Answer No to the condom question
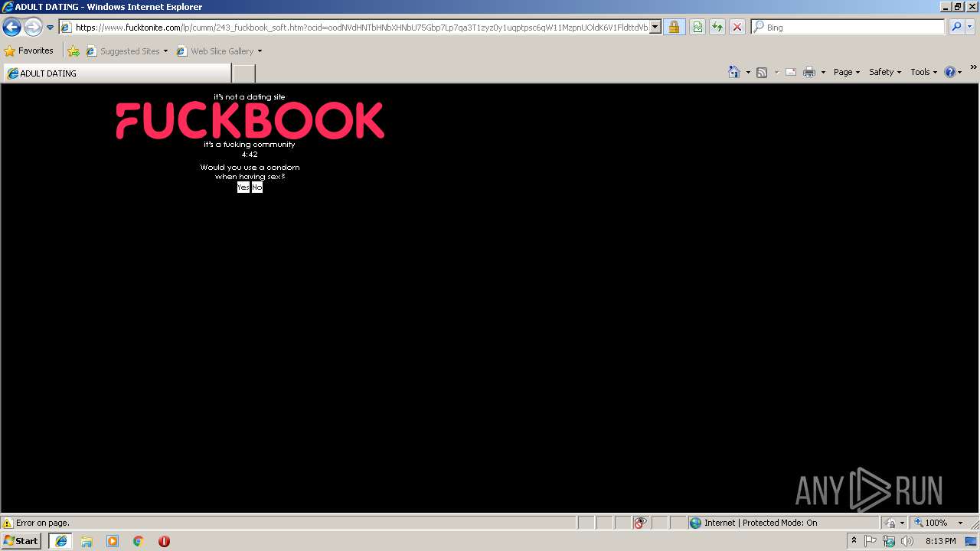This screenshot has width=980, height=551. click(x=257, y=187)
